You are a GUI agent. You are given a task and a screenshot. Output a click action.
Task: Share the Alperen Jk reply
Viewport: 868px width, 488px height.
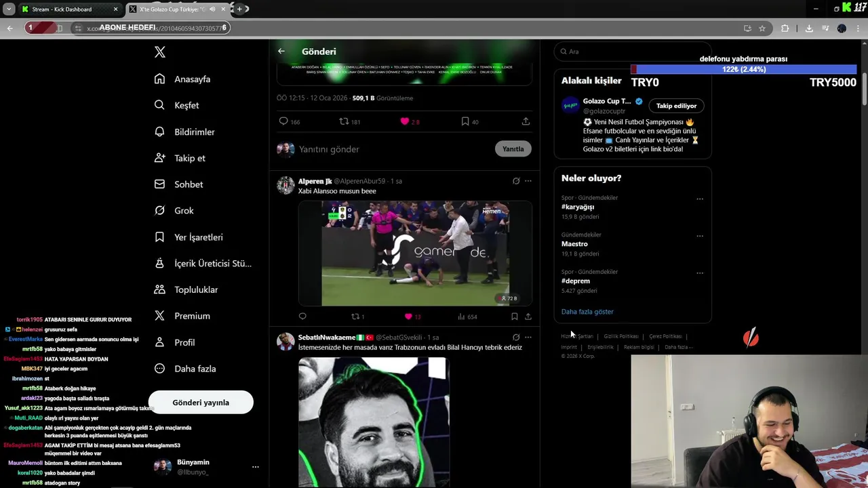pos(528,317)
